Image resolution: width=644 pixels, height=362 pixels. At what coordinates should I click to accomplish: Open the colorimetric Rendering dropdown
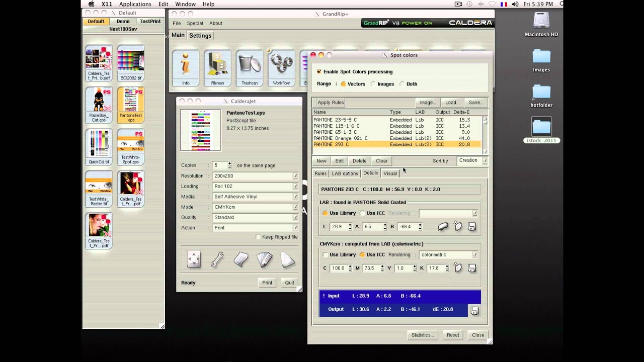[448, 255]
